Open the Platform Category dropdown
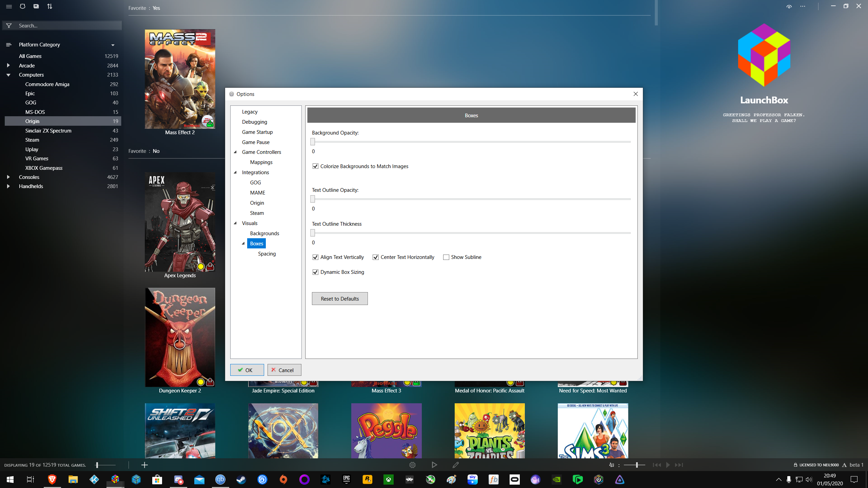The width and height of the screenshot is (868, 488). 113,45
